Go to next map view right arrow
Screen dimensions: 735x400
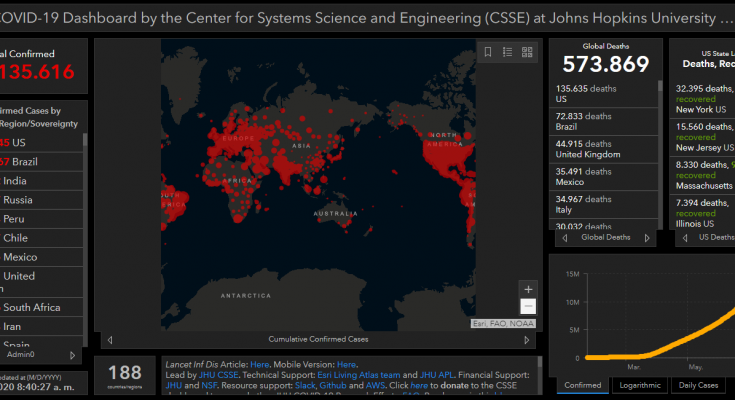pos(526,340)
